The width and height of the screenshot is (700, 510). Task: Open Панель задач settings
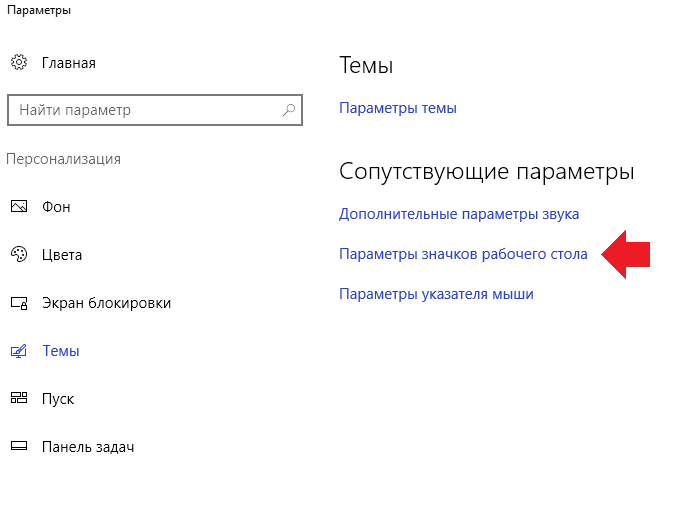tap(88, 447)
